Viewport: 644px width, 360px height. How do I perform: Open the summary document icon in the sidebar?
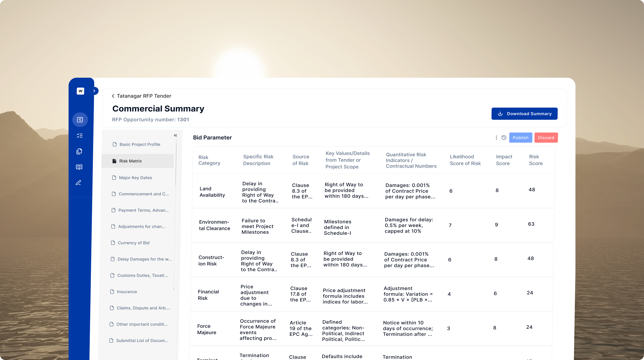click(x=80, y=120)
